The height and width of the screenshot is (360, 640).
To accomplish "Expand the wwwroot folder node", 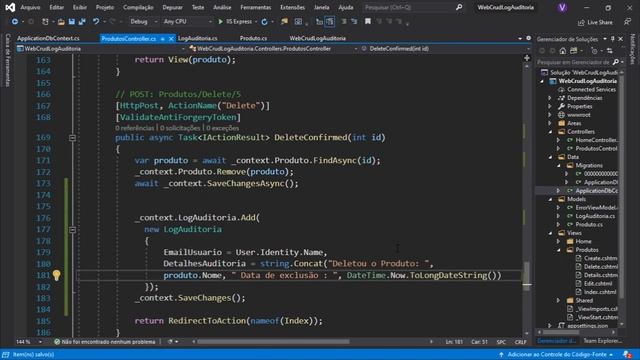I will [550, 115].
